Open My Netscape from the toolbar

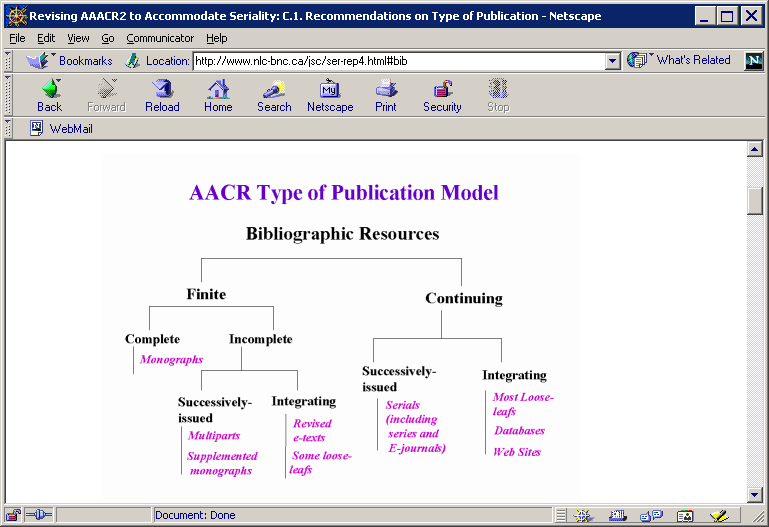pyautogui.click(x=330, y=96)
